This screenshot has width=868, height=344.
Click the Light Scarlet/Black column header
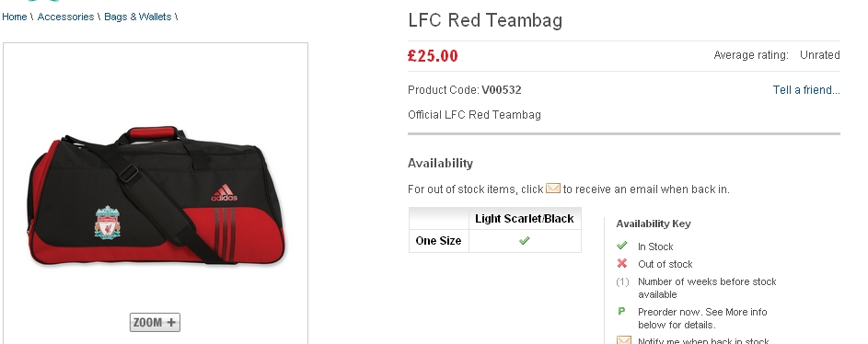click(525, 219)
